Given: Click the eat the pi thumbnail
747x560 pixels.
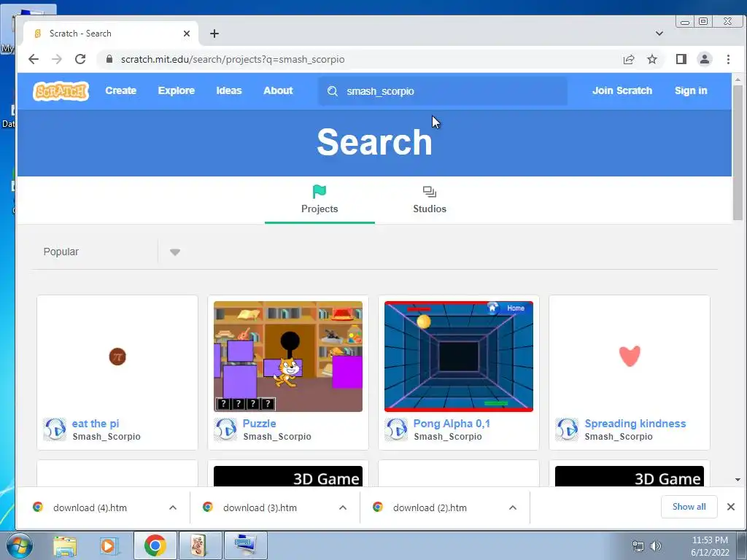Looking at the screenshot, I should (x=117, y=356).
